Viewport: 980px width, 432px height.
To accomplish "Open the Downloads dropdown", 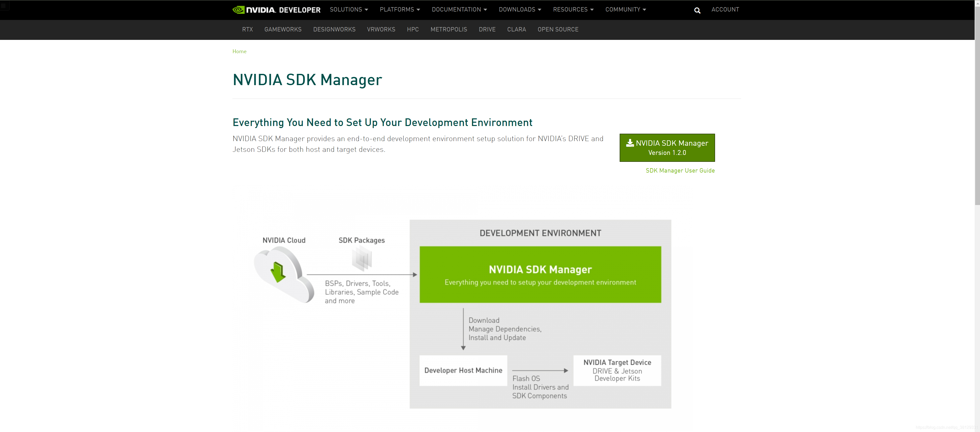I will [x=520, y=9].
